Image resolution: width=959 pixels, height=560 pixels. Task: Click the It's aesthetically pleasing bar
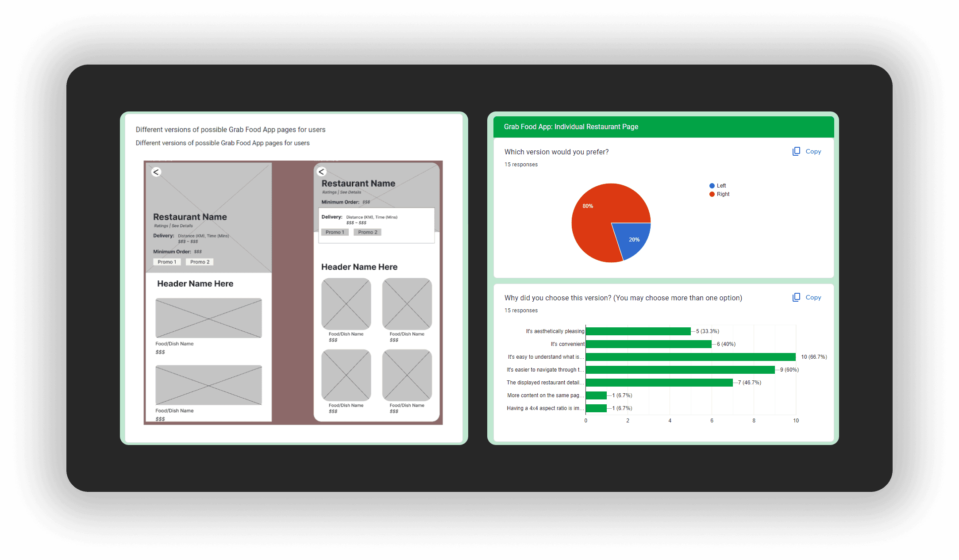(638, 331)
